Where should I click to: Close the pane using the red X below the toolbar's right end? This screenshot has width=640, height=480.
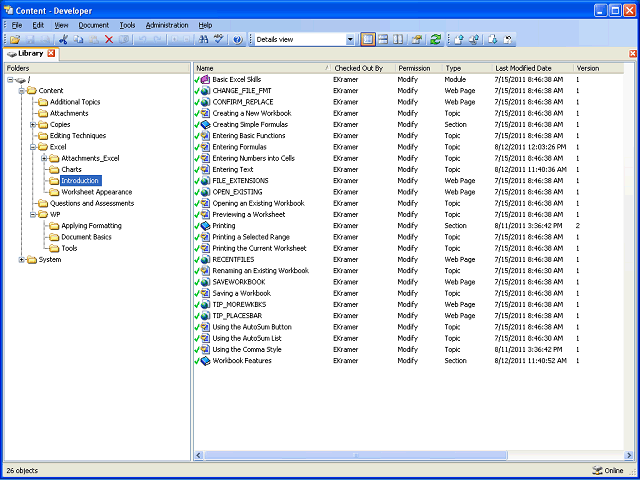pos(633,54)
